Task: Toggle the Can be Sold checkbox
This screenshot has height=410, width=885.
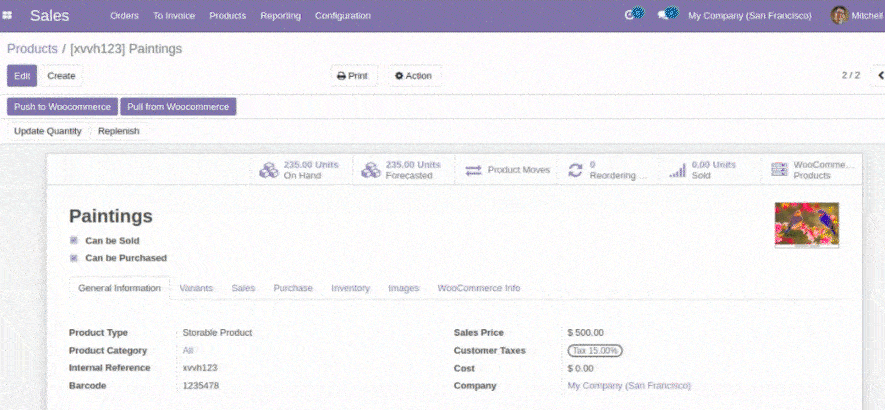Action: tap(74, 241)
